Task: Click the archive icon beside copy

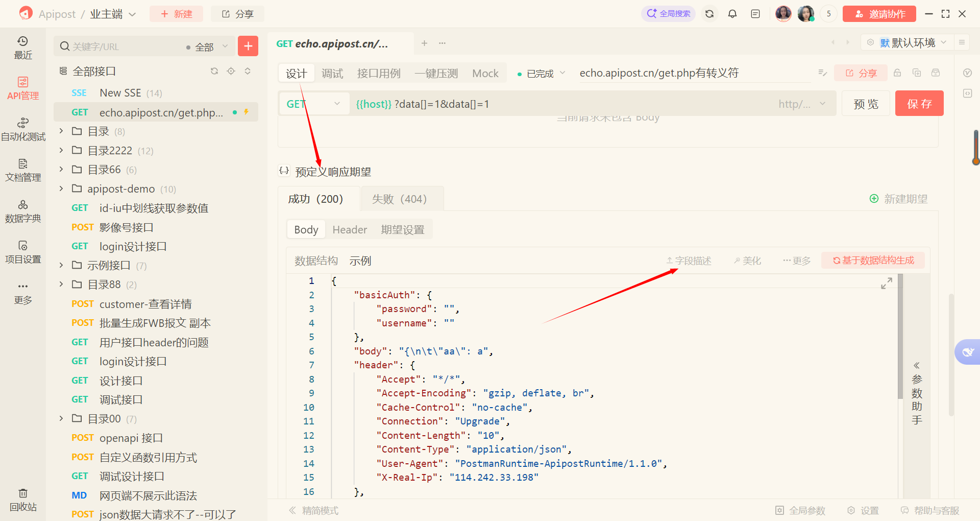Action: 936,73
